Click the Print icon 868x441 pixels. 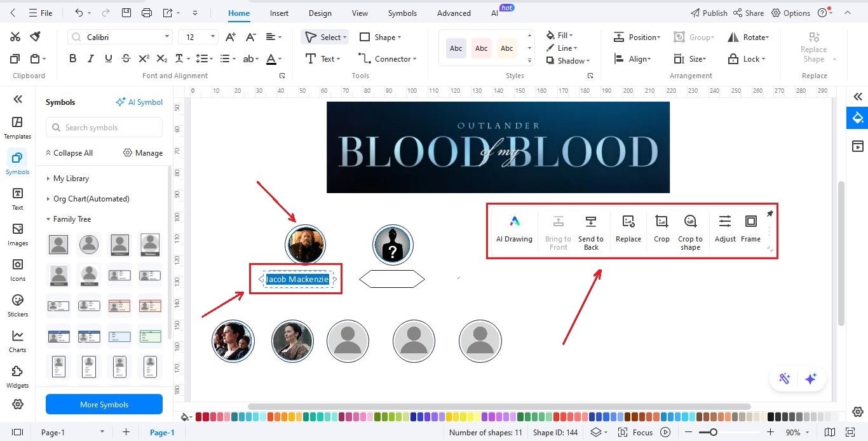[147, 13]
